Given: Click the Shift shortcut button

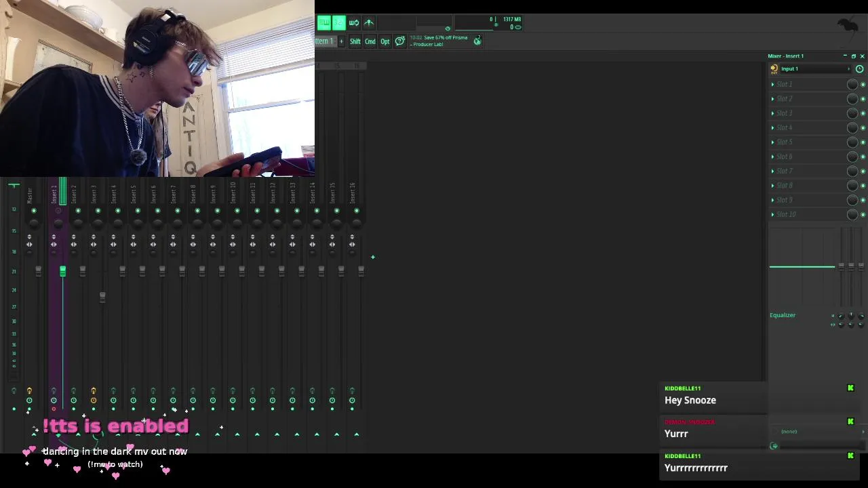Looking at the screenshot, I should (x=355, y=41).
